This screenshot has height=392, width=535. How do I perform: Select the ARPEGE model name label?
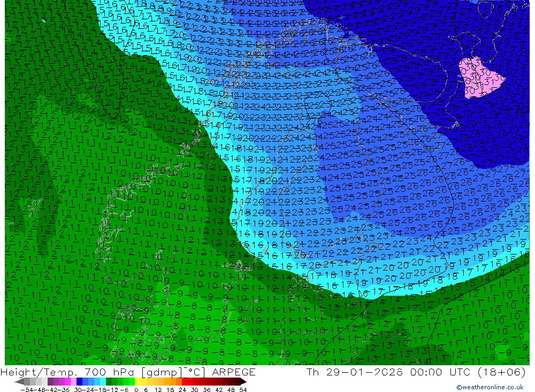(x=234, y=372)
